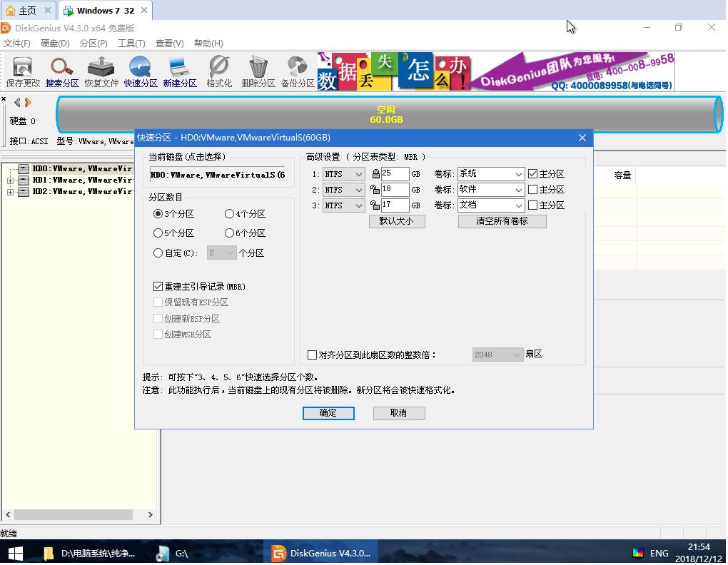The height and width of the screenshot is (565, 728).
Task: Select the 3个分区 radio option
Action: (158, 214)
